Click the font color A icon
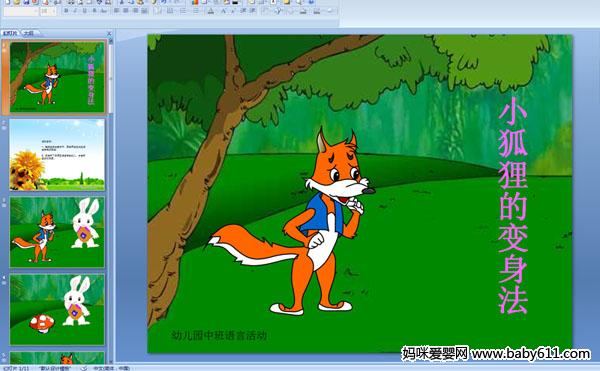 click(210, 11)
